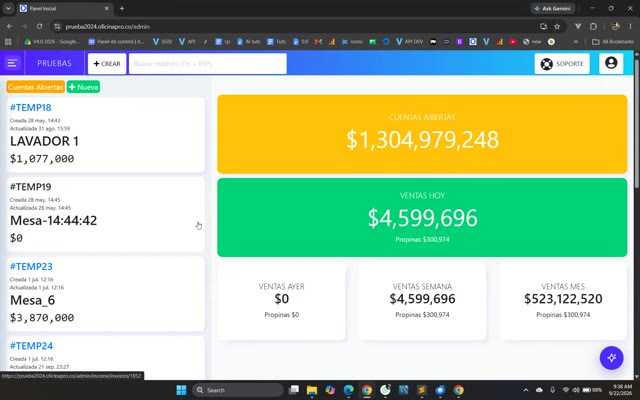Open All Bookmarks folder
This screenshot has height=400, width=640.
(x=613, y=42)
